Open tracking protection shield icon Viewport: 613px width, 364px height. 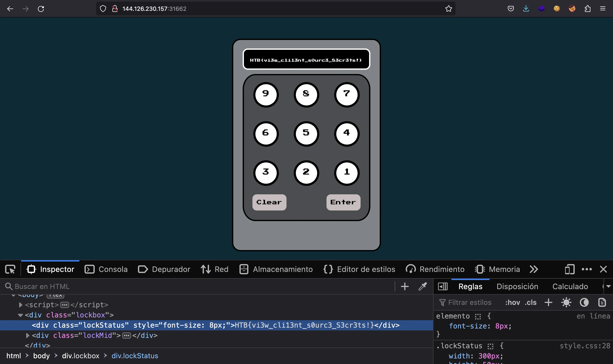point(103,9)
